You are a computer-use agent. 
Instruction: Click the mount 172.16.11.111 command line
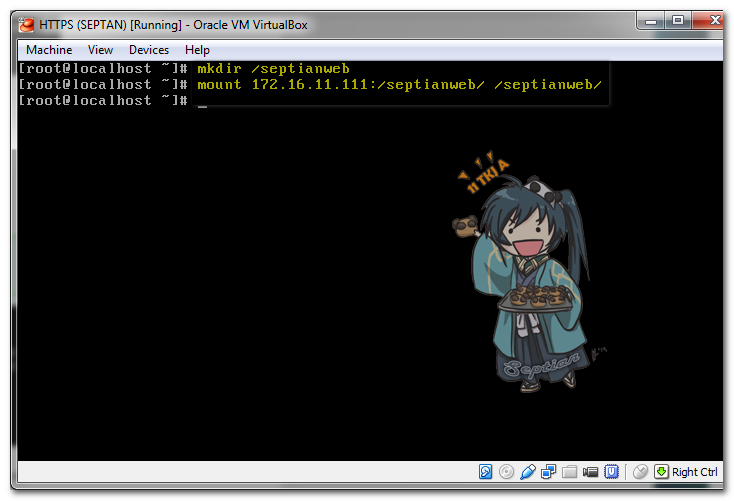pyautogui.click(x=399, y=85)
